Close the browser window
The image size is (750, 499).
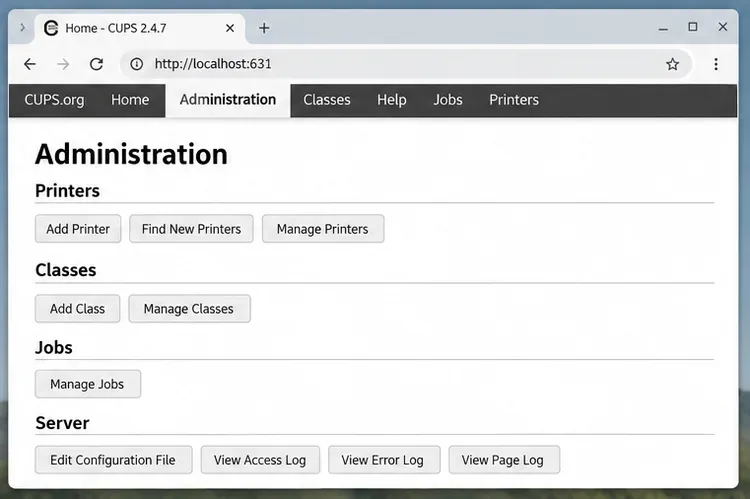click(723, 27)
